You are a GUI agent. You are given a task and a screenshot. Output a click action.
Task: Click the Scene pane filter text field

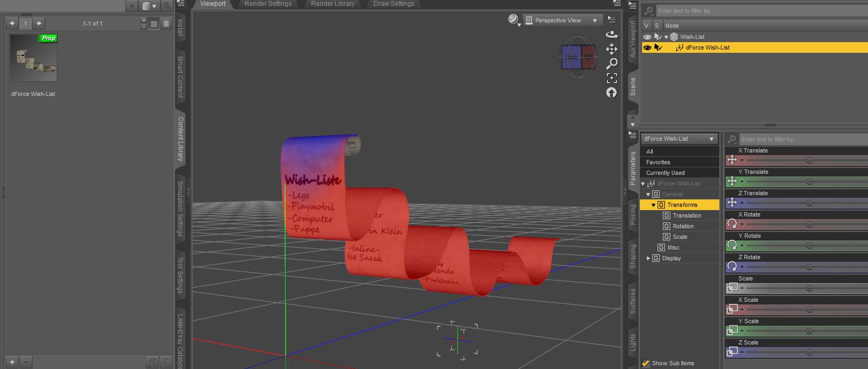tap(762, 11)
